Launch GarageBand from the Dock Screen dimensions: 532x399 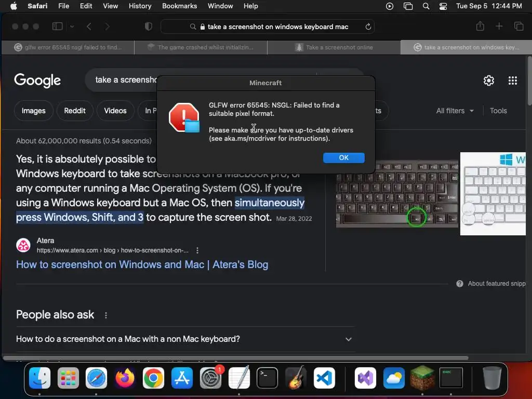tap(296, 378)
